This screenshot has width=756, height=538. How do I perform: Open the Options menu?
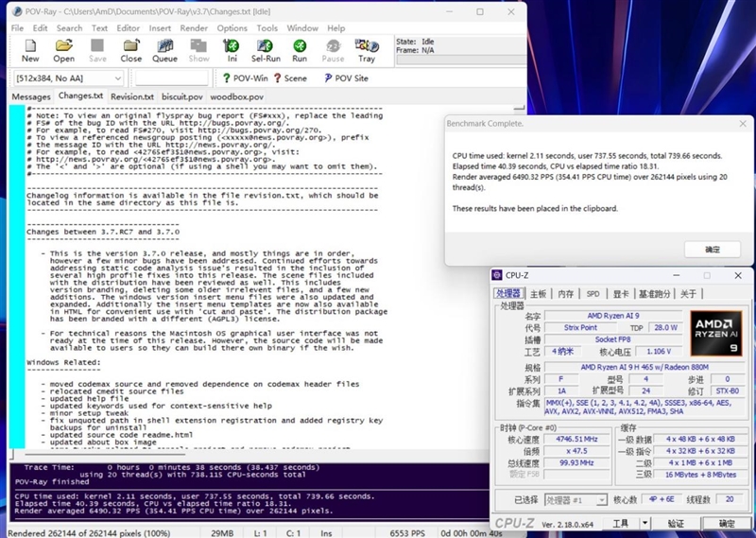click(x=232, y=28)
